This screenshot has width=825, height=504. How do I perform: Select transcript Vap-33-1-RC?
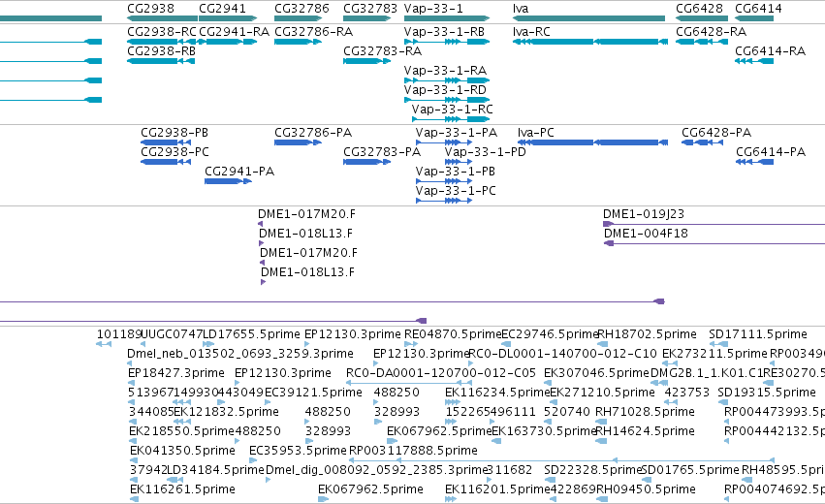[451, 119]
